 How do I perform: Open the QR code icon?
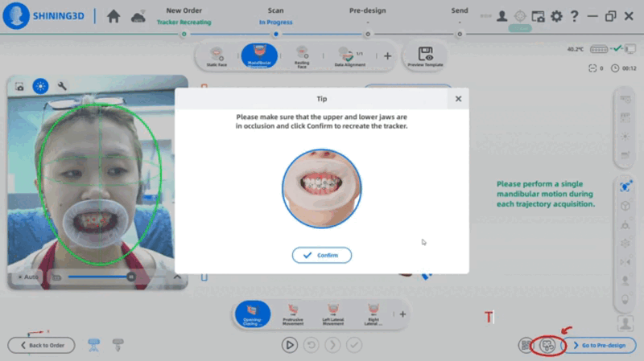click(526, 346)
